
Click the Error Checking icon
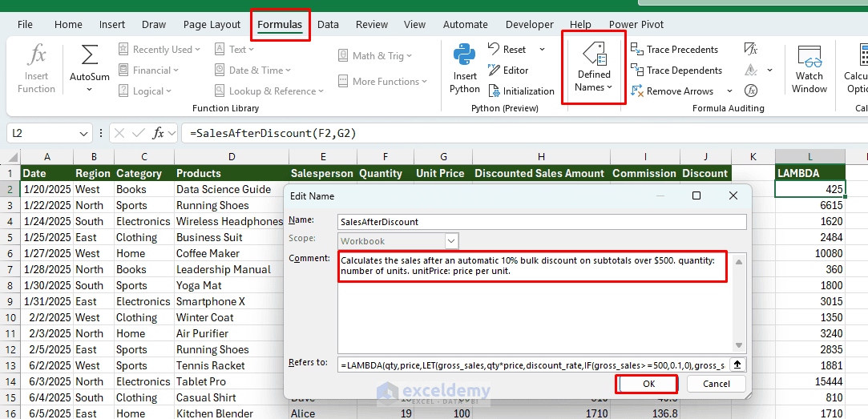tap(751, 71)
